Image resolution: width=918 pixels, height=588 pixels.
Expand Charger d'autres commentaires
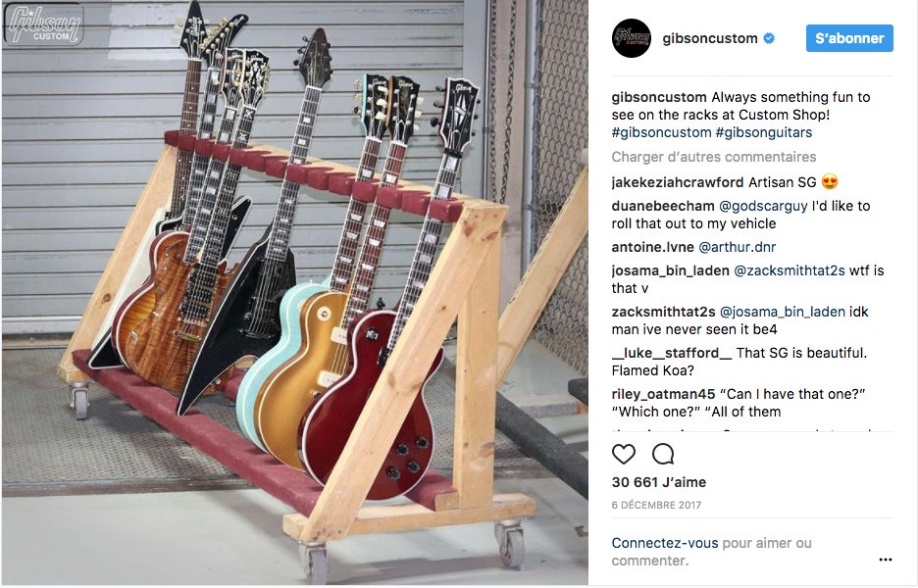click(714, 157)
